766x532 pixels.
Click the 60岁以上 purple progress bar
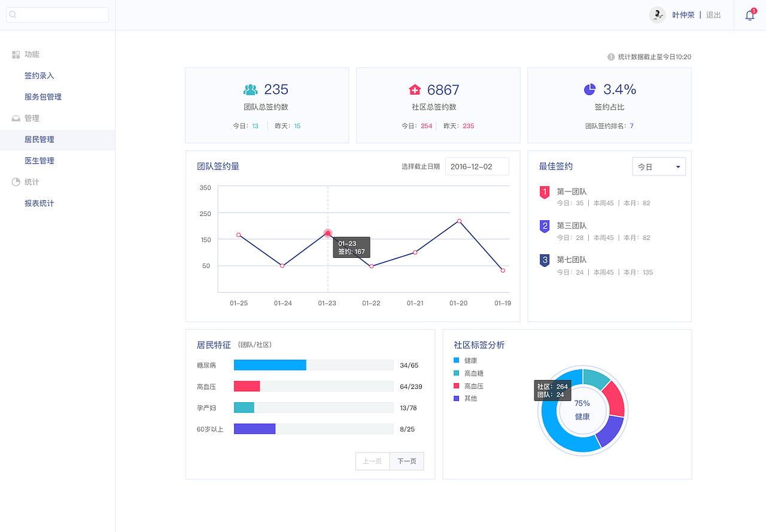click(254, 429)
